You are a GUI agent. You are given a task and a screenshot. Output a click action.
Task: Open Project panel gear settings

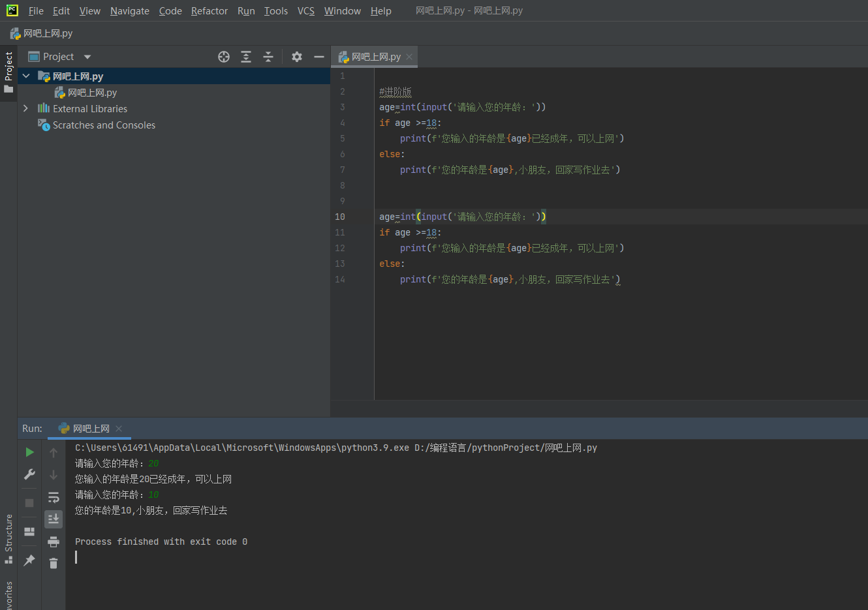coord(297,57)
